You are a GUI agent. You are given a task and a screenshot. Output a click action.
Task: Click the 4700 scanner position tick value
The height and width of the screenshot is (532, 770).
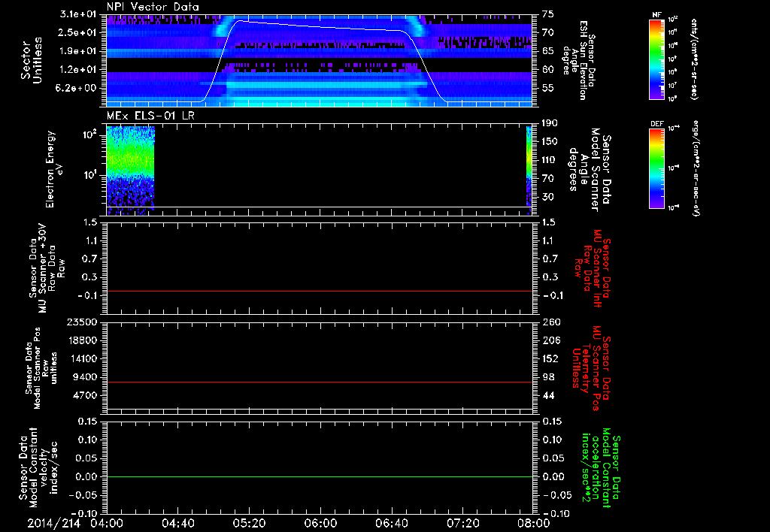(x=86, y=395)
